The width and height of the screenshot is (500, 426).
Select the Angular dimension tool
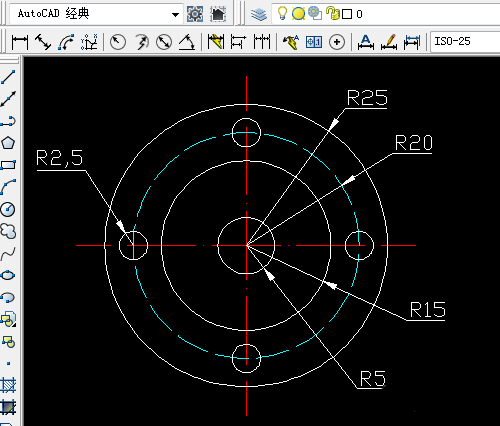click(187, 42)
